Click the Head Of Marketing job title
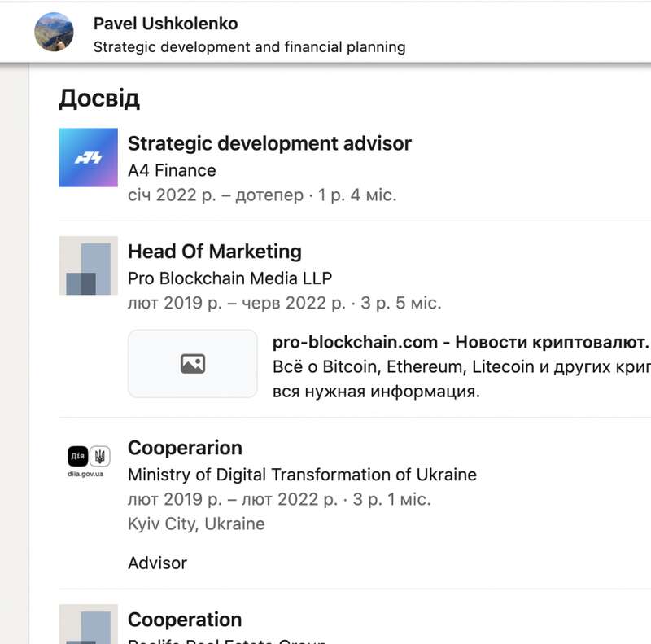 click(215, 252)
